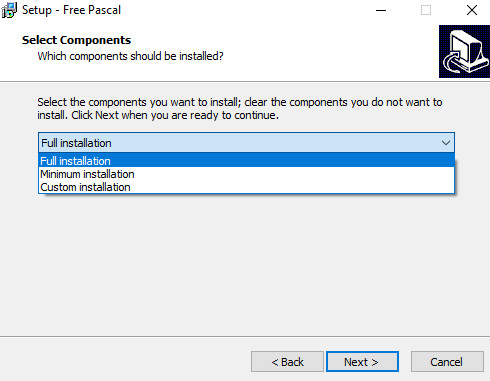490x381 pixels.
Task: Select Minimum installation from the list
Action: (246, 174)
